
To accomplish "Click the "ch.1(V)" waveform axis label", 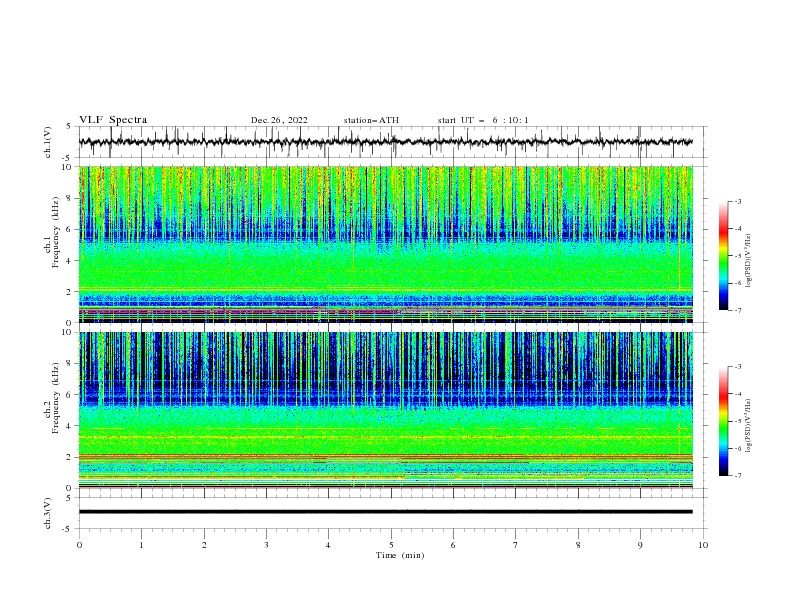I will [48, 142].
